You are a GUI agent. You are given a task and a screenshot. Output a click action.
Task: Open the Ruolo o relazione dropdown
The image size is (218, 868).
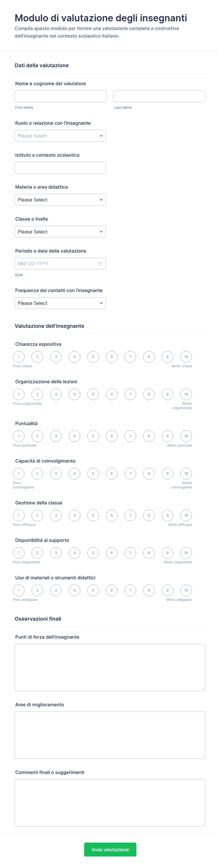click(x=60, y=136)
